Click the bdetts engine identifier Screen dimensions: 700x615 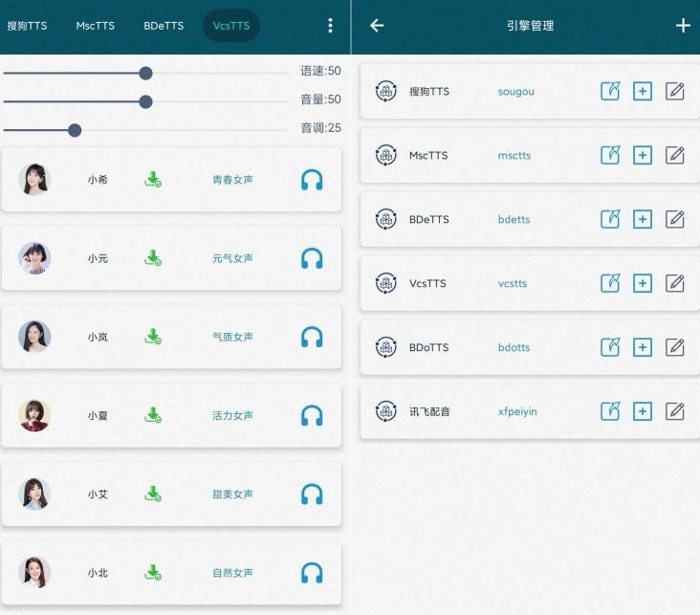pyautogui.click(x=514, y=219)
